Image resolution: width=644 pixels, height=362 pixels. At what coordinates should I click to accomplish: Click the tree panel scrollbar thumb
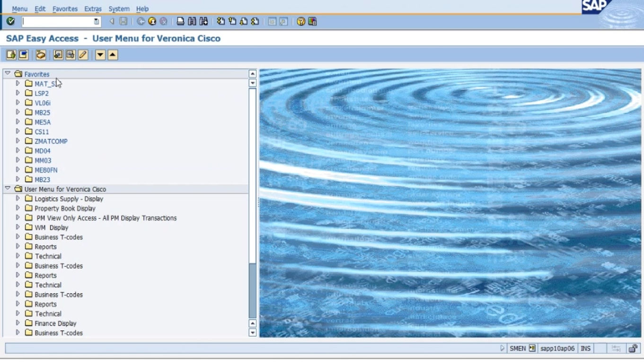click(253, 291)
